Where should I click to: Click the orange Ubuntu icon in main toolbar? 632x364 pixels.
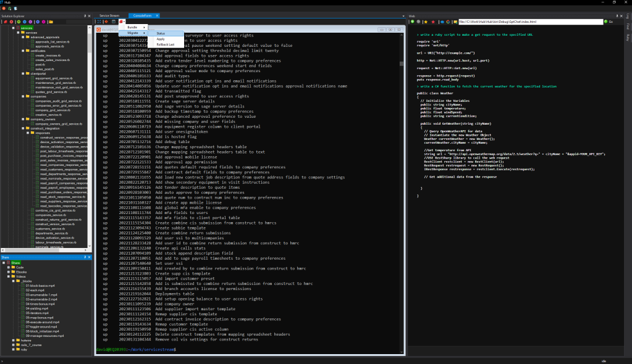4,9
